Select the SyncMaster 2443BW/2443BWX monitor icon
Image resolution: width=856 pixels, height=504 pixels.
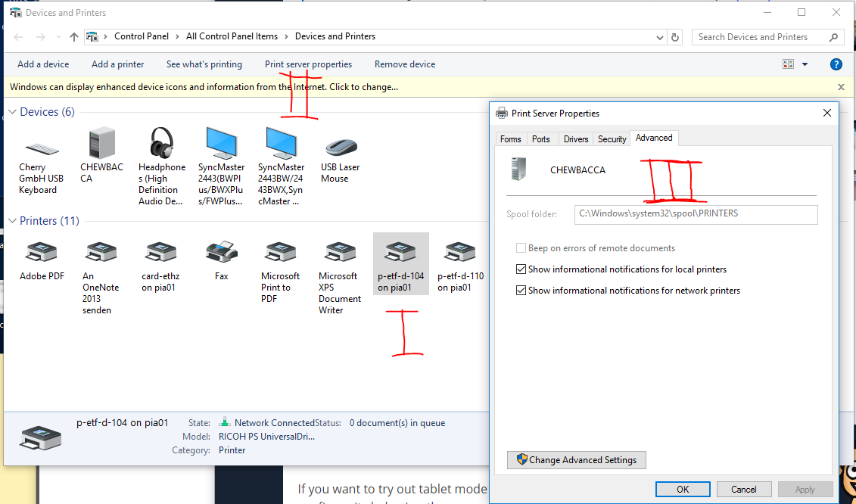[x=281, y=143]
